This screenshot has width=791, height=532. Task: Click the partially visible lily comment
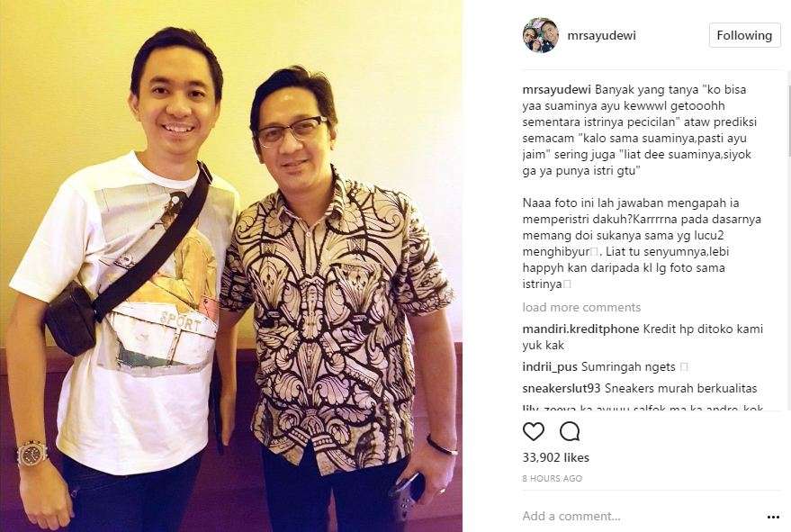tap(643, 407)
